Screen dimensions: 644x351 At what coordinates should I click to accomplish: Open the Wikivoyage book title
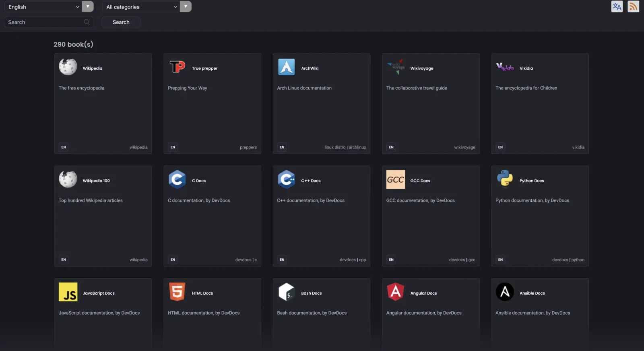coord(422,68)
